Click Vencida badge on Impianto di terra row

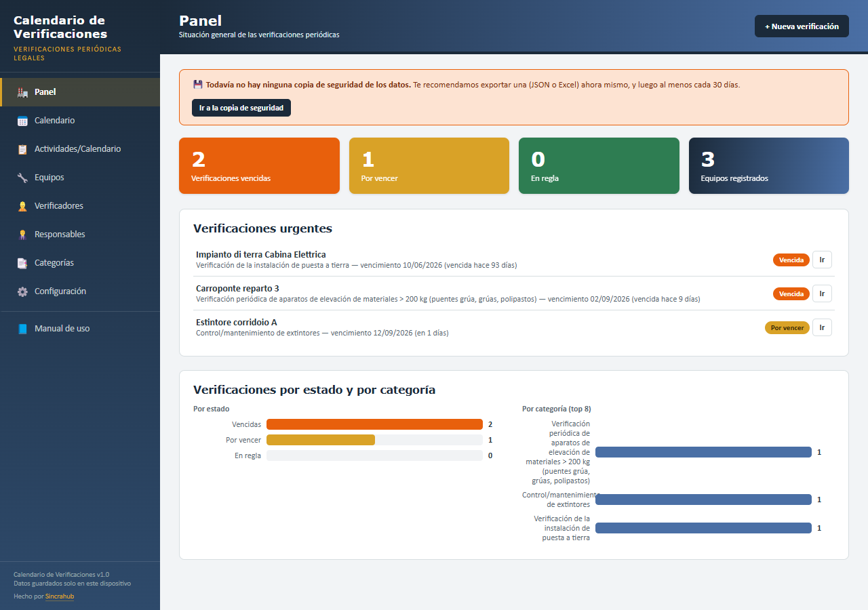[791, 260]
